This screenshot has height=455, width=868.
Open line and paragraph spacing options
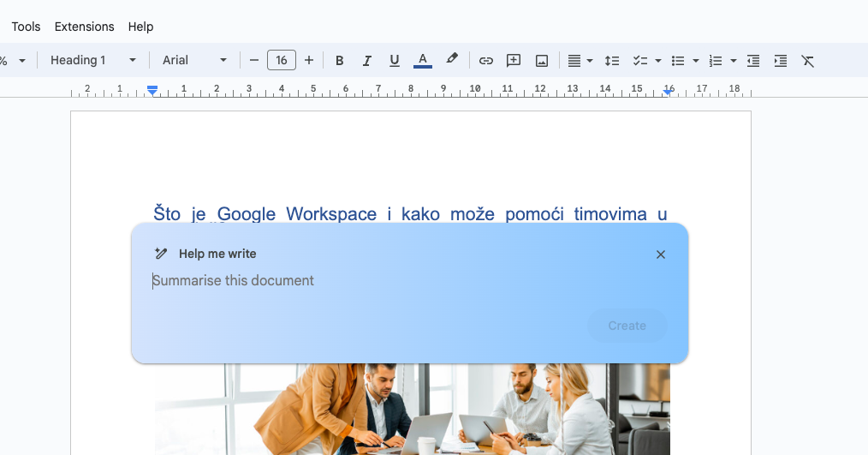[612, 61]
